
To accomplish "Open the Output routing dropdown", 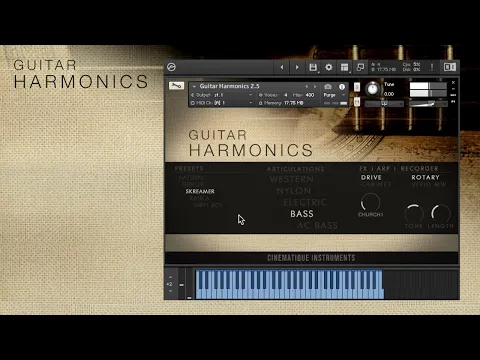I will 251,95.
